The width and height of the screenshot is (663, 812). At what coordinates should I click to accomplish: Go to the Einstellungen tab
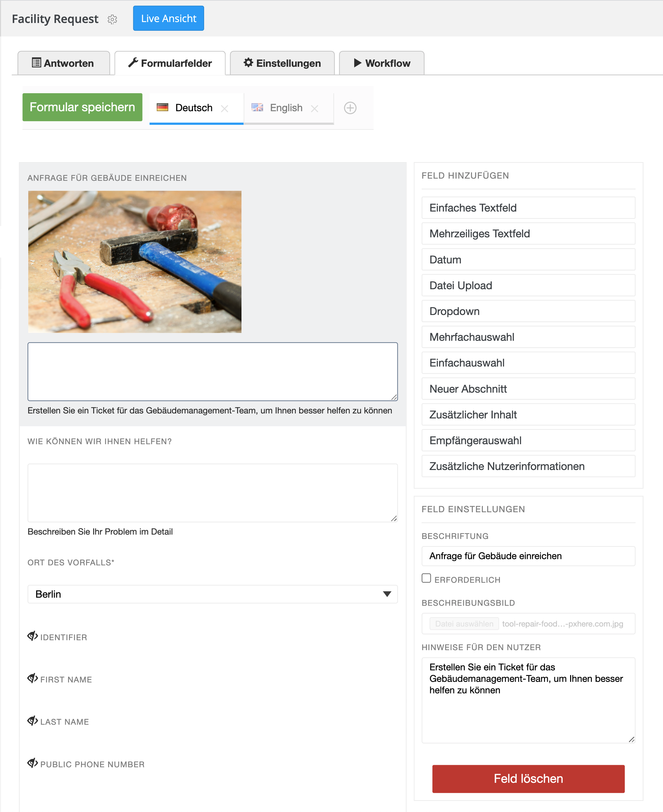coord(282,63)
